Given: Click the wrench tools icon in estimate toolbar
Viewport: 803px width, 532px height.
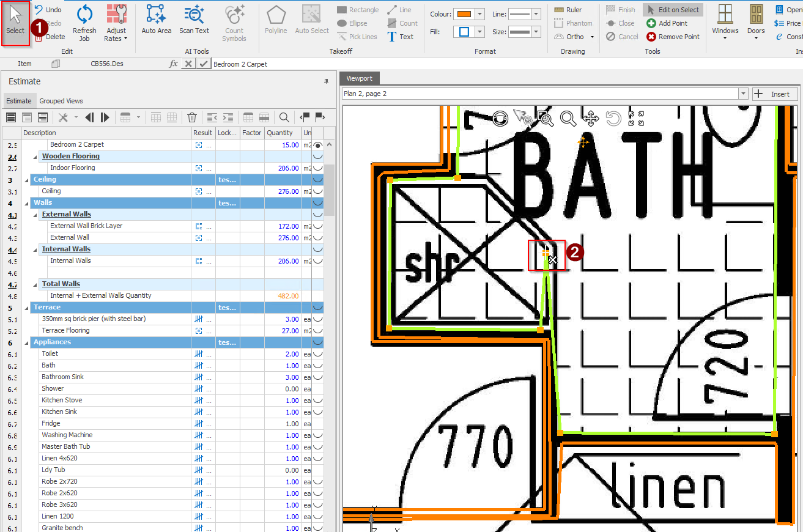Looking at the screenshot, I should click(63, 117).
